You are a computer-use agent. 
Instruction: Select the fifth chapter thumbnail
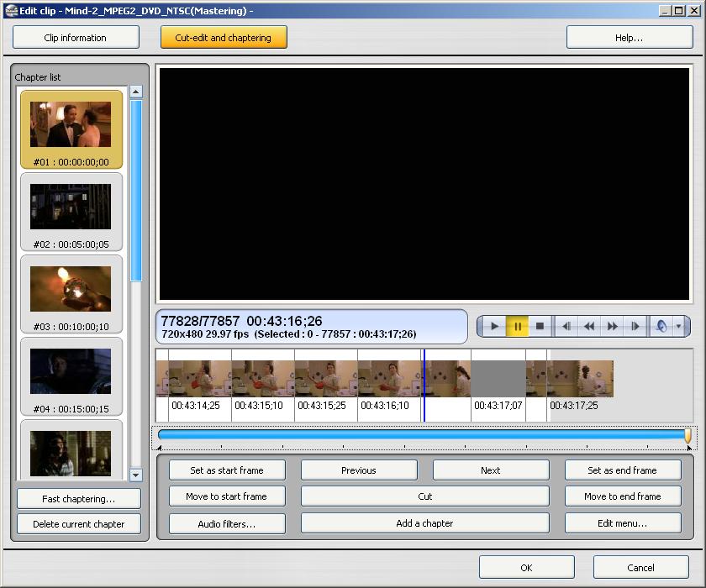click(x=71, y=451)
